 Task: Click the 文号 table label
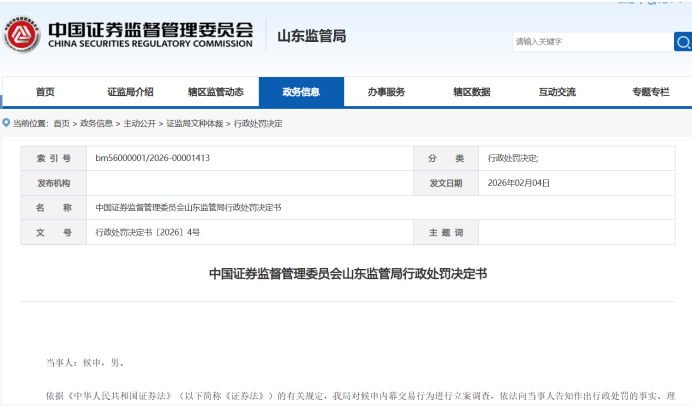click(54, 232)
